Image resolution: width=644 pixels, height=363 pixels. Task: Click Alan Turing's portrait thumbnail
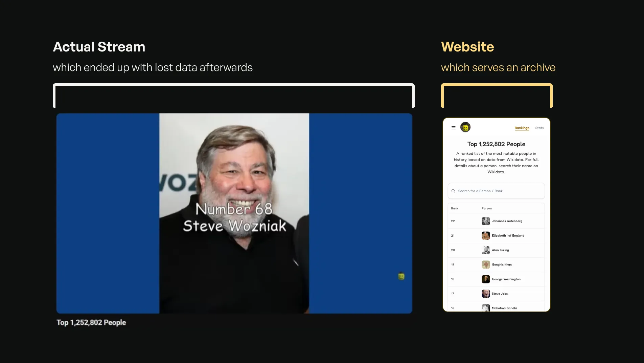(486, 250)
